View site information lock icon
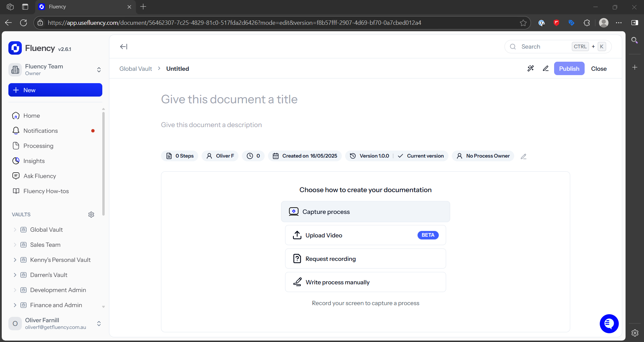This screenshot has width=644, height=342. [x=40, y=23]
